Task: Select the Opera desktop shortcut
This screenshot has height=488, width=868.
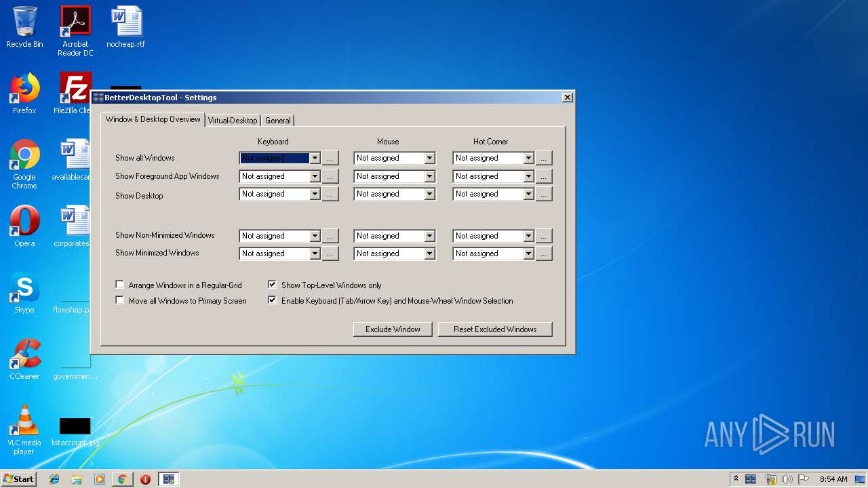Action: 24,226
